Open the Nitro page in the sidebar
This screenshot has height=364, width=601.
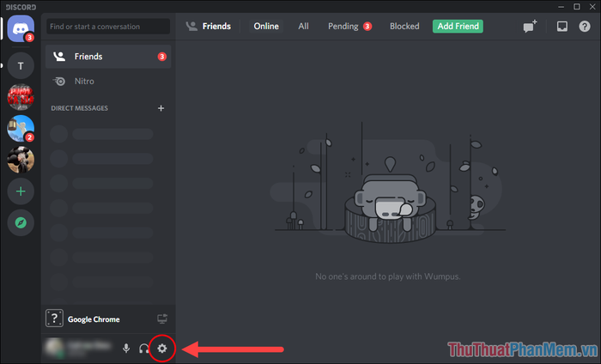click(x=108, y=82)
